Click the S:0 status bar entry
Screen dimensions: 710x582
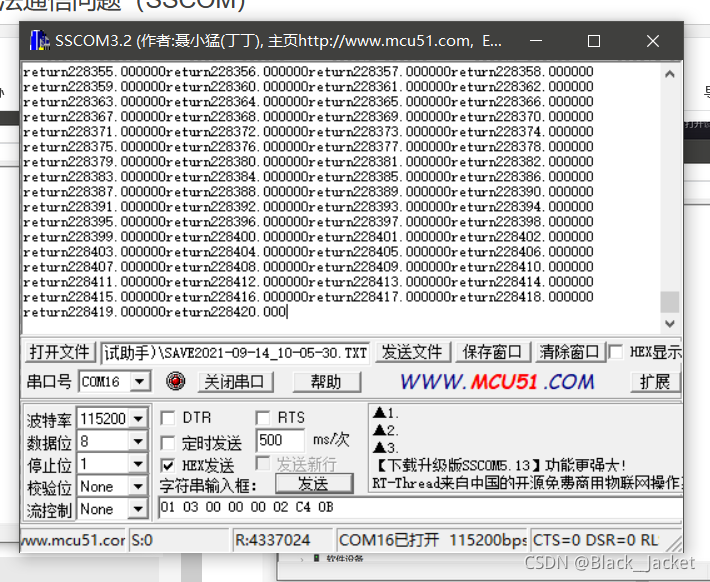[x=179, y=540]
